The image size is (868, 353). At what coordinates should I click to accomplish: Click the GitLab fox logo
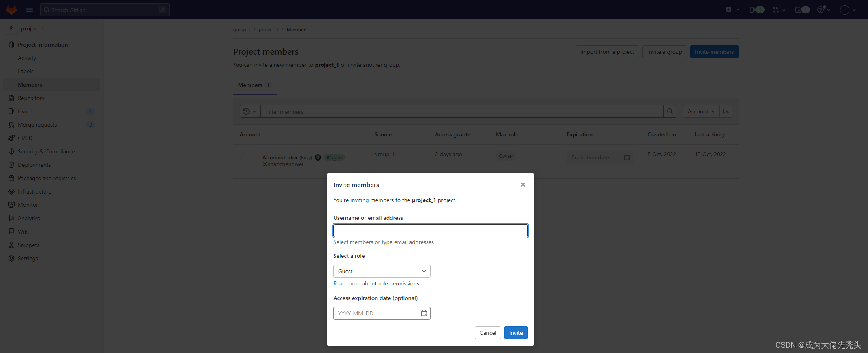(x=11, y=10)
